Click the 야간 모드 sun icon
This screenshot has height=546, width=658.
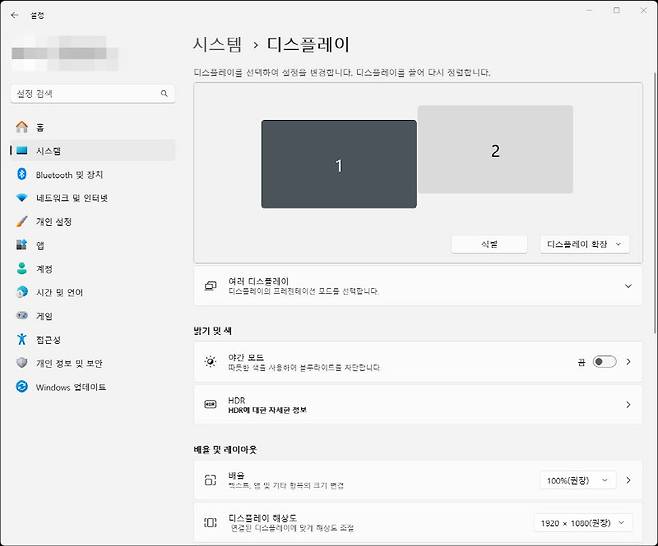click(x=210, y=362)
